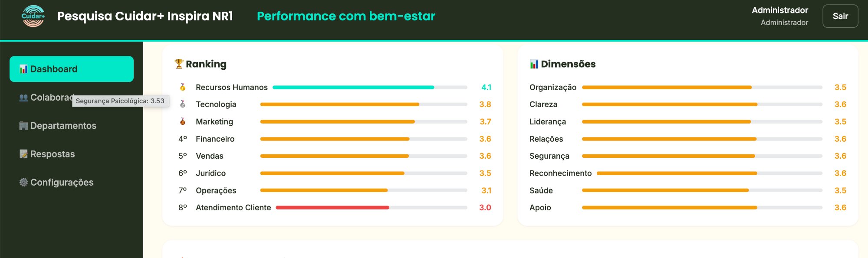
Task: Click the Respostas notepad icon
Action: click(x=23, y=154)
